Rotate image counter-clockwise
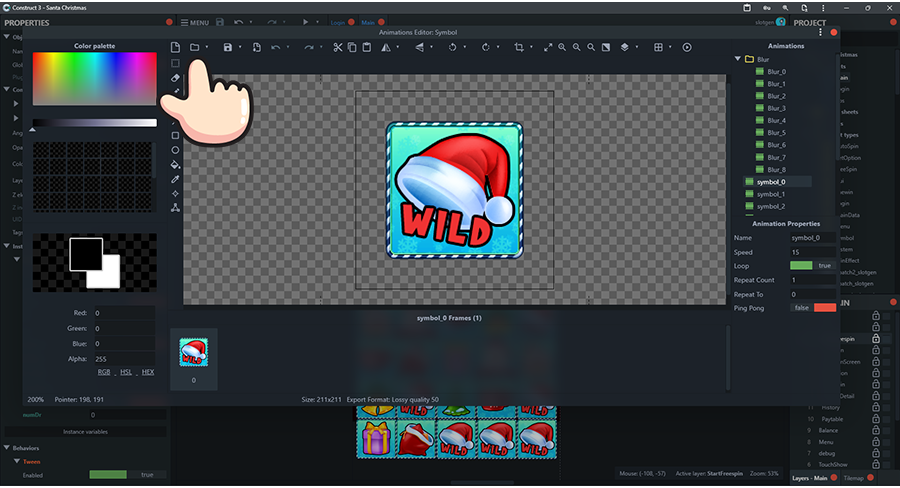The height and width of the screenshot is (488, 900). (452, 47)
